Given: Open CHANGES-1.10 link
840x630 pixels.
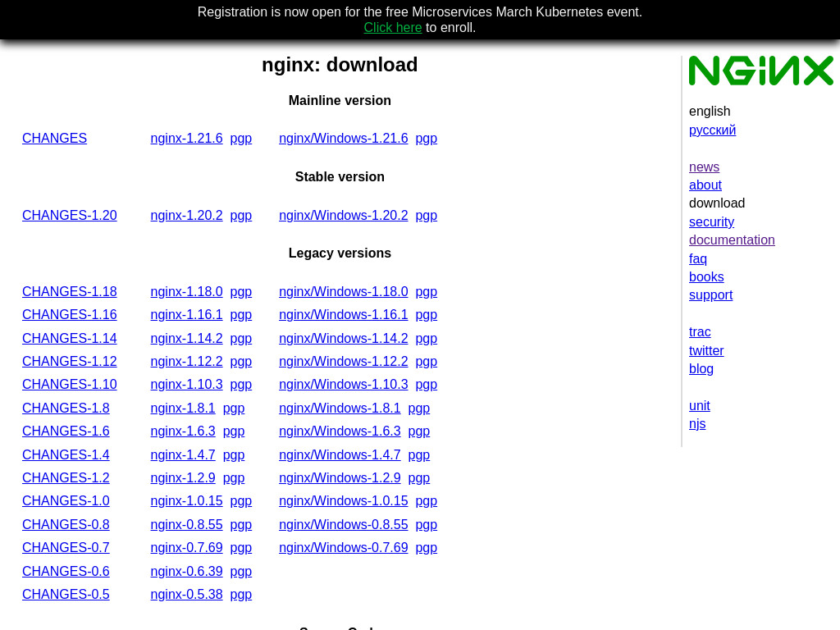Looking at the screenshot, I should (69, 384).
